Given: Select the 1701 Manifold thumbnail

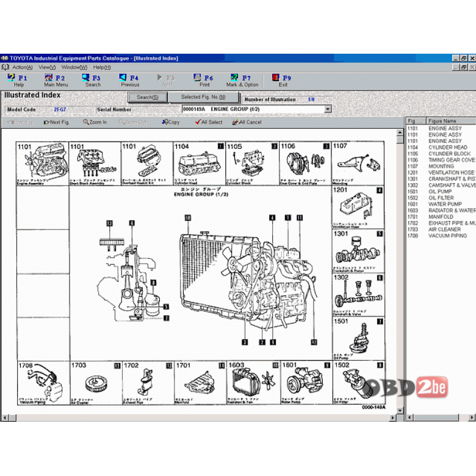Looking at the screenshot, I should (x=200, y=383).
